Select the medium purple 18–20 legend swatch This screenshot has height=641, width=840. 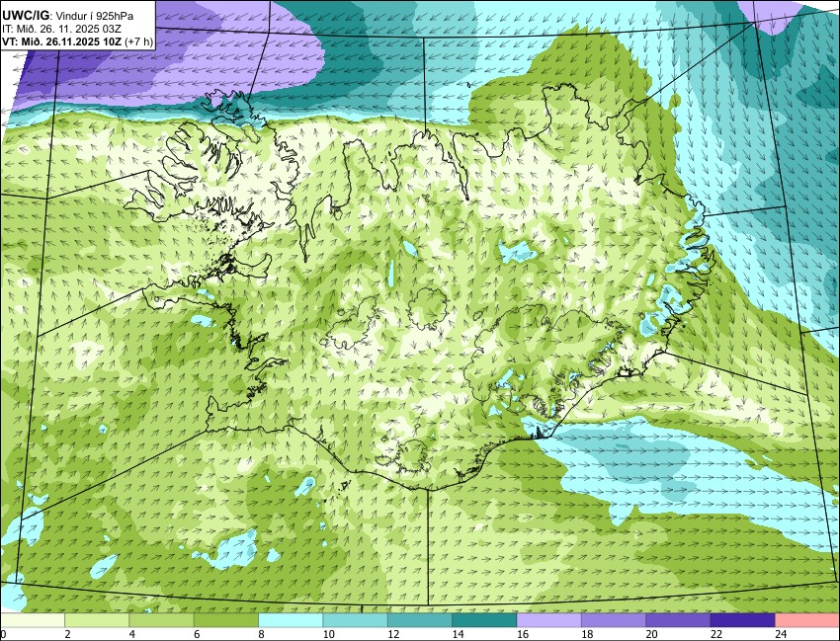coord(614,620)
